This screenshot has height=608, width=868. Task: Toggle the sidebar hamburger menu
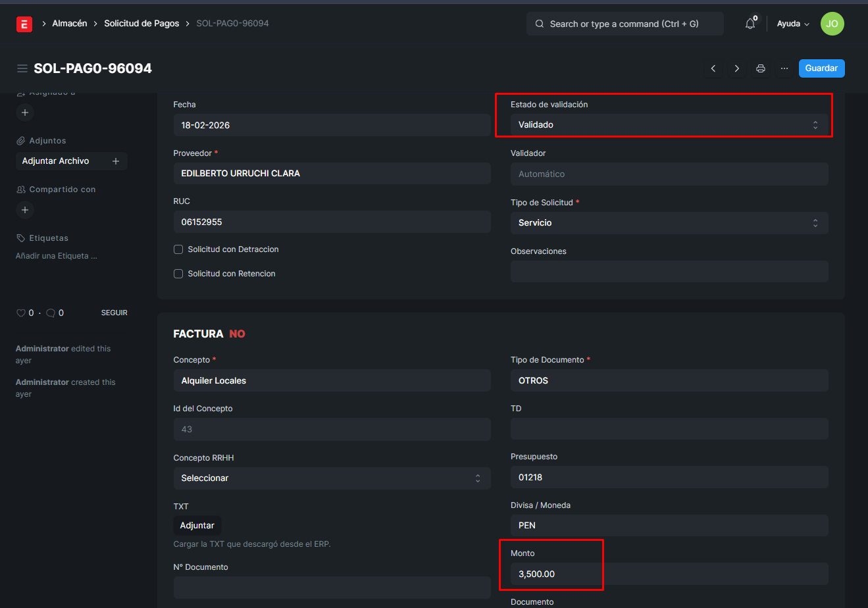coord(22,68)
